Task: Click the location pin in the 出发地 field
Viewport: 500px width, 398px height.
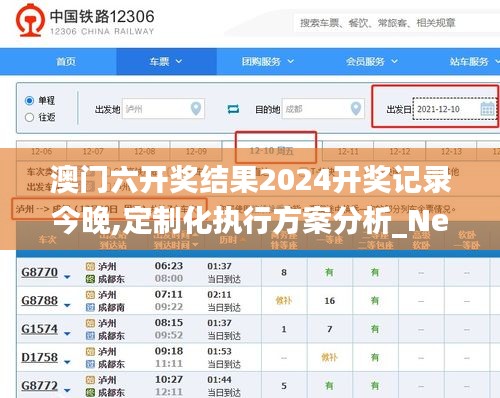Action: click(x=196, y=109)
